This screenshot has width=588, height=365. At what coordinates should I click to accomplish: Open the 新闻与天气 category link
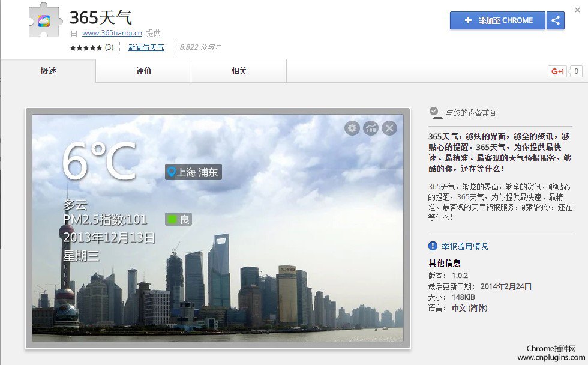tap(146, 47)
